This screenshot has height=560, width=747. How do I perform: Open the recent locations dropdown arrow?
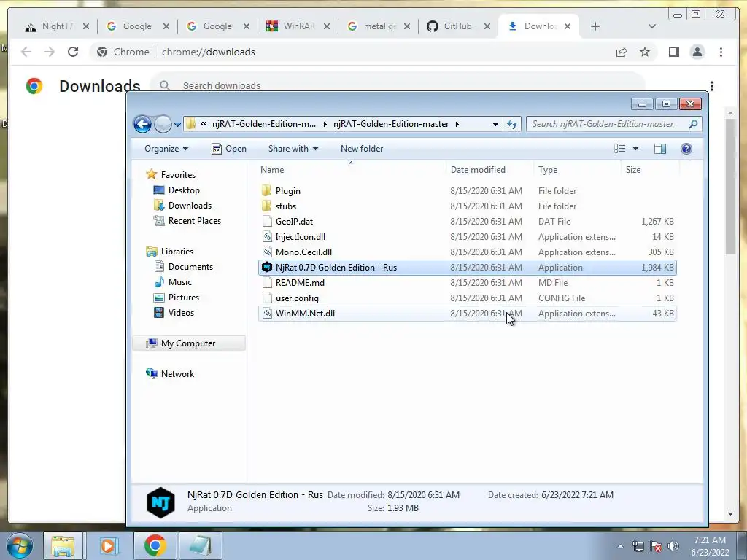tap(177, 124)
